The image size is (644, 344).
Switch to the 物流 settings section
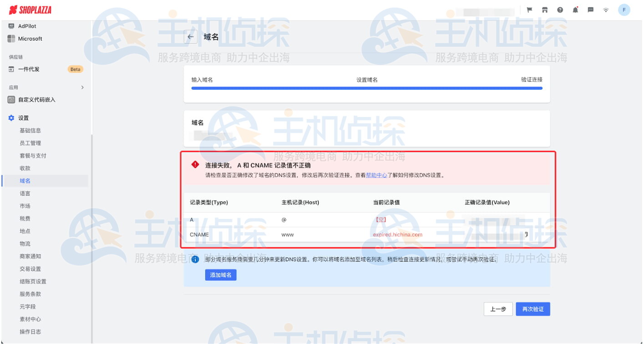[x=23, y=243]
